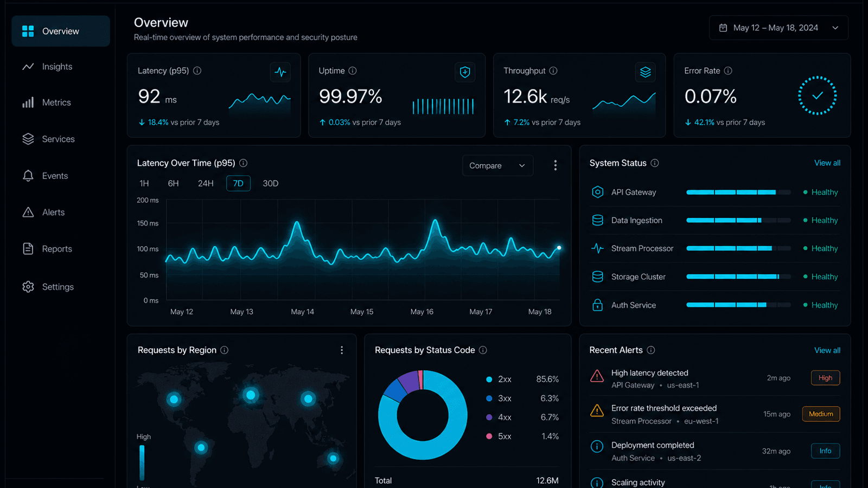Click the Auth Service lock icon

coord(597,305)
